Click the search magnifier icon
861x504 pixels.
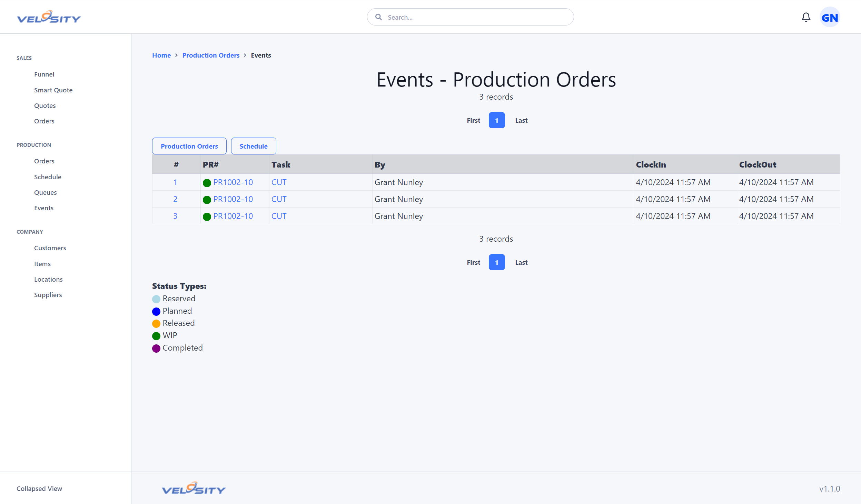[x=378, y=17]
